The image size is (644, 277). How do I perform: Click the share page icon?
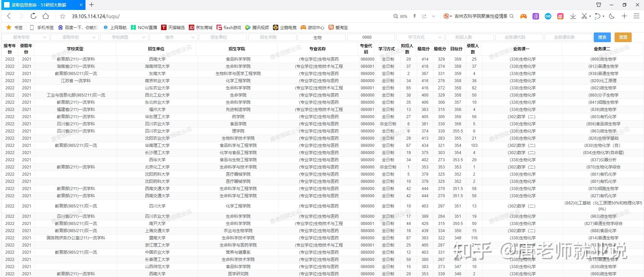(424, 16)
